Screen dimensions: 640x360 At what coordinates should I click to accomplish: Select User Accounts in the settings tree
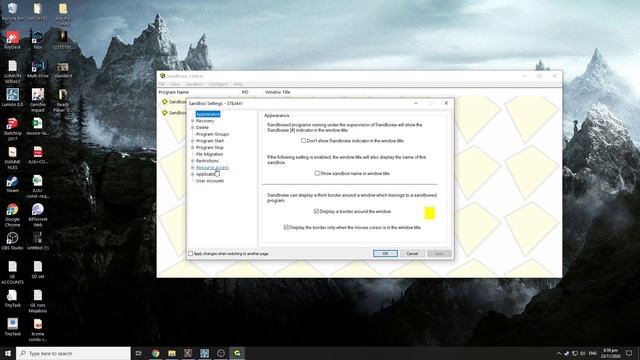pyautogui.click(x=210, y=181)
